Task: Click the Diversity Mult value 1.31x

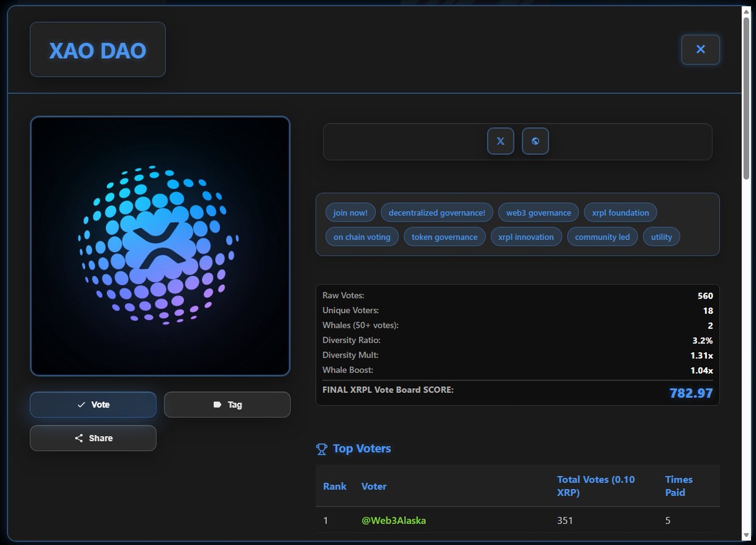Action: pyautogui.click(x=701, y=355)
